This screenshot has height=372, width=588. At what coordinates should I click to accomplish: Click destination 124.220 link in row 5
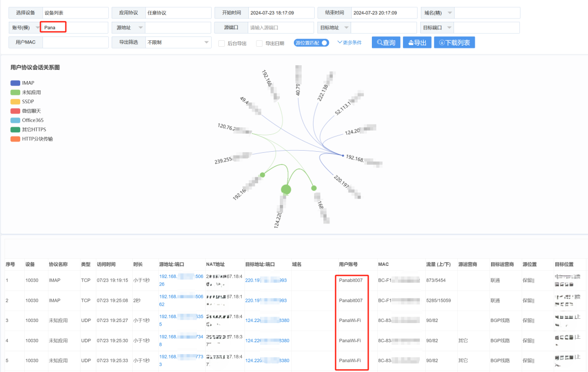tap(267, 361)
